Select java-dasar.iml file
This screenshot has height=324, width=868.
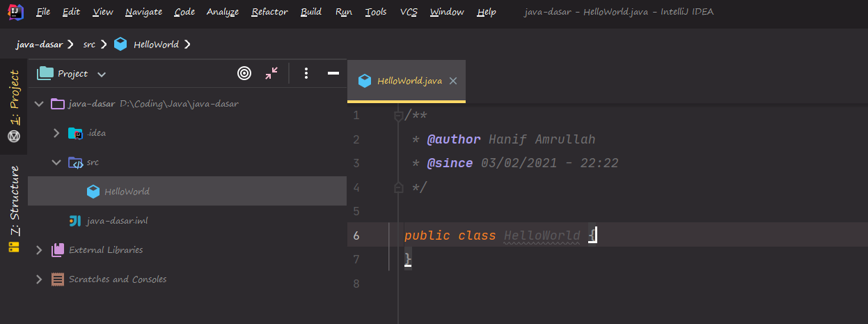pyautogui.click(x=187, y=221)
